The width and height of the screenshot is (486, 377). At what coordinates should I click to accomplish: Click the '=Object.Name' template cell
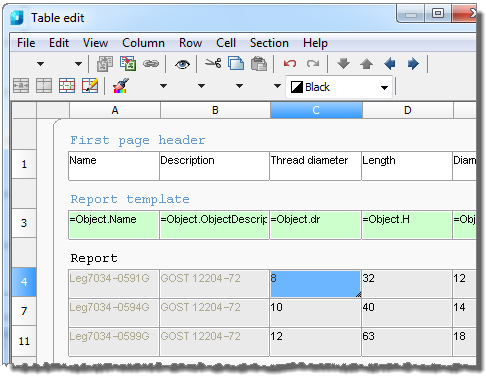coord(114,225)
